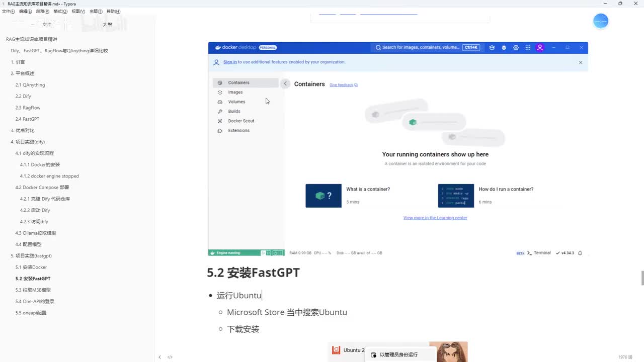The height and width of the screenshot is (362, 644).
Task: Select outline entry 4.1.1 Docker的安装
Action: pyautogui.click(x=40, y=164)
